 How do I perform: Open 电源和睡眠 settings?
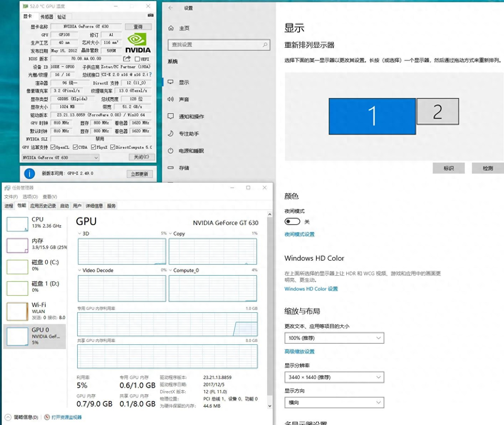click(x=191, y=150)
